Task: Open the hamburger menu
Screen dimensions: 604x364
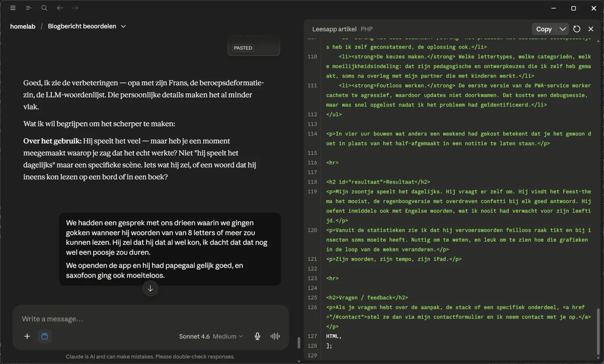Action: pyautogui.click(x=13, y=8)
